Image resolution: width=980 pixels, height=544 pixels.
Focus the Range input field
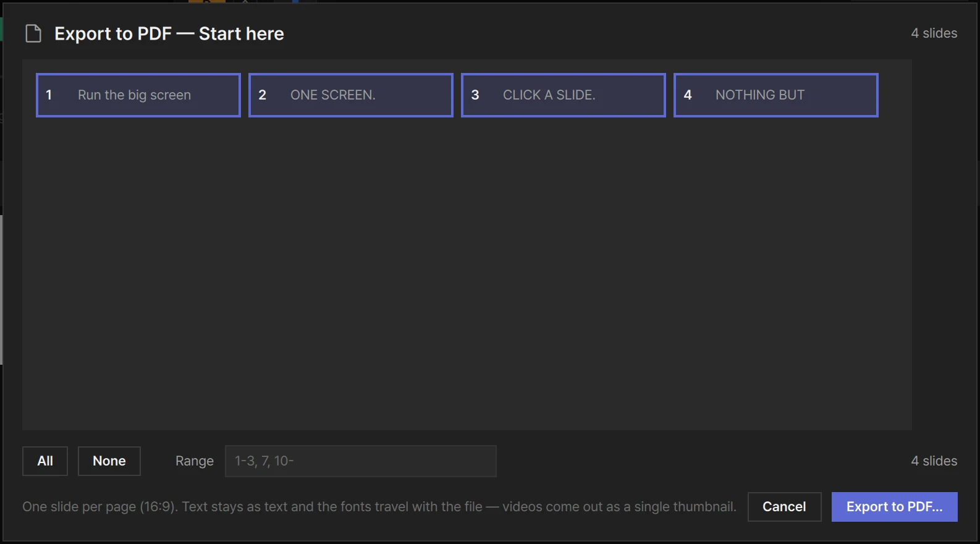[361, 461]
